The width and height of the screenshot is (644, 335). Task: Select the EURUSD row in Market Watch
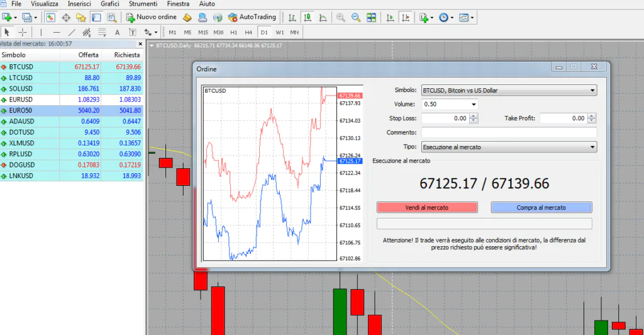tap(72, 99)
